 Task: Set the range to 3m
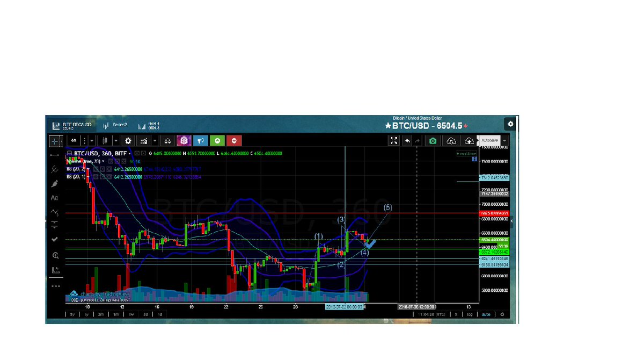[101, 314]
